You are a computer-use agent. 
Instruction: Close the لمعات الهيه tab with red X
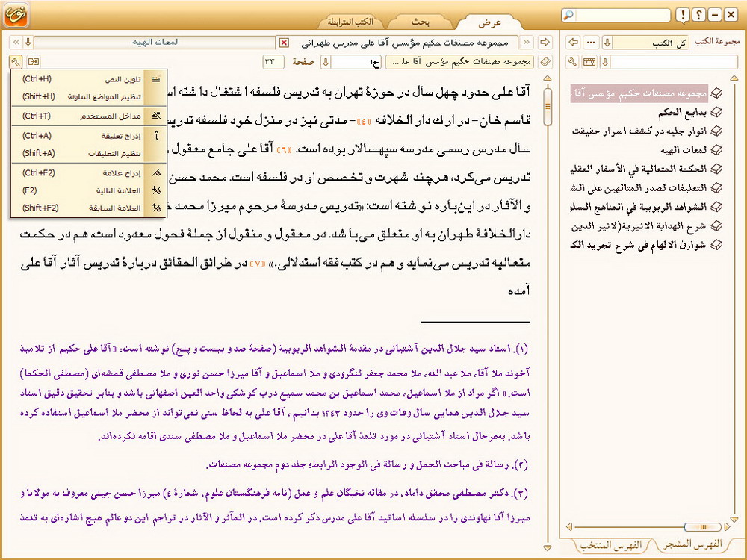tap(283, 43)
